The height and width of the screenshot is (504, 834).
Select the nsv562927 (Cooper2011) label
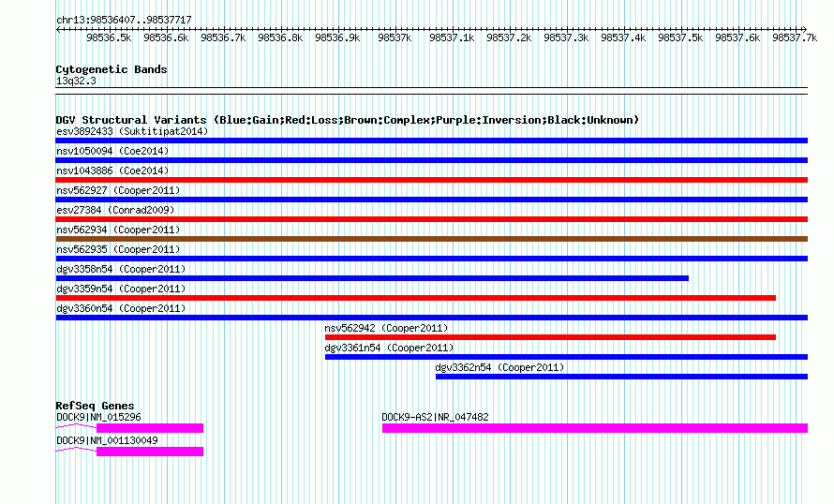point(118,190)
